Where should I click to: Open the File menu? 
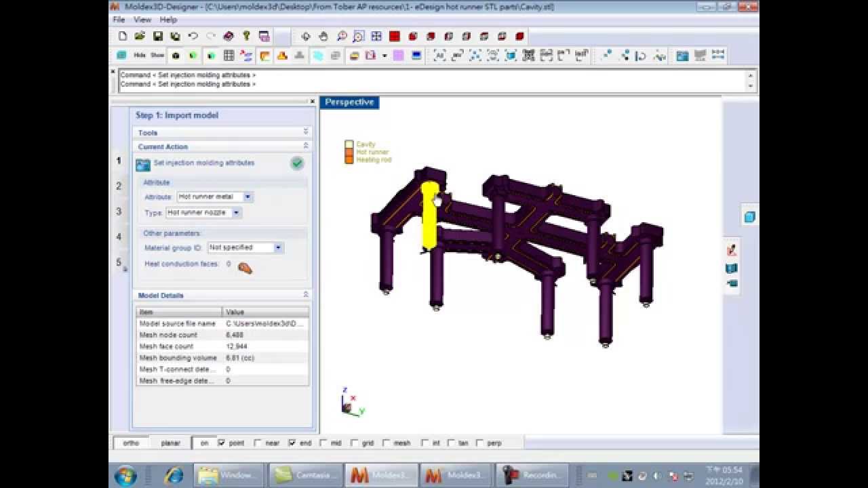[x=119, y=20]
